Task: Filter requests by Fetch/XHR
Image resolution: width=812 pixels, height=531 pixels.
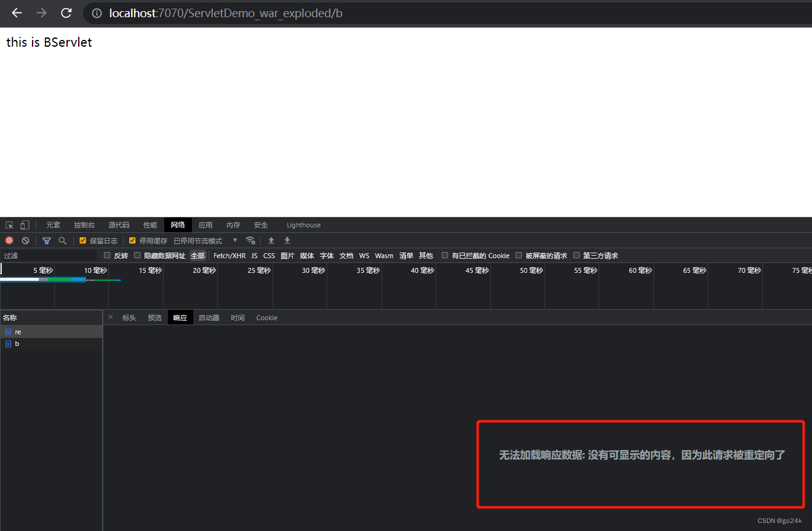Action: pyautogui.click(x=229, y=256)
